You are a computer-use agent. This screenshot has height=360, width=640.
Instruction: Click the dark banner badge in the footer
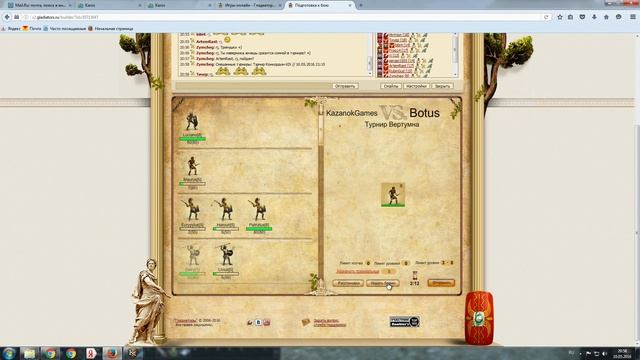(x=404, y=322)
